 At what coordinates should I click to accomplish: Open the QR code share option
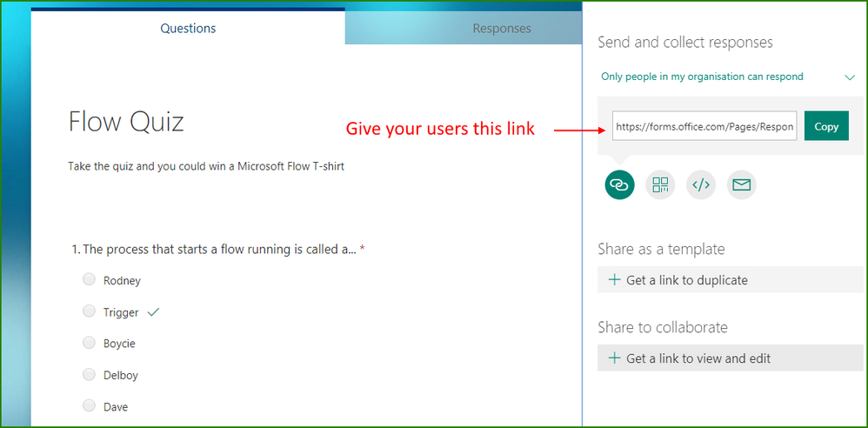coord(660,185)
